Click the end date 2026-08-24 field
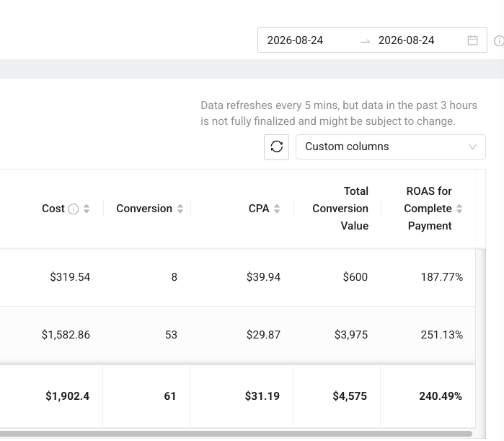This screenshot has height=441, width=504. [406, 40]
